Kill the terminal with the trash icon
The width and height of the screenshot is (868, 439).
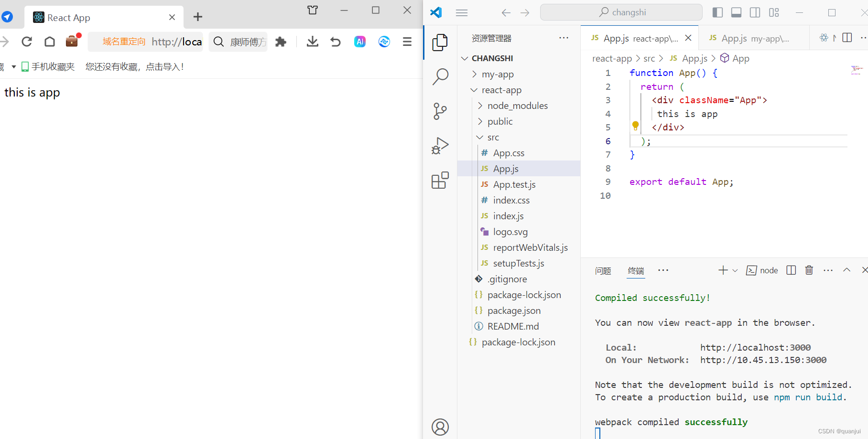click(809, 270)
